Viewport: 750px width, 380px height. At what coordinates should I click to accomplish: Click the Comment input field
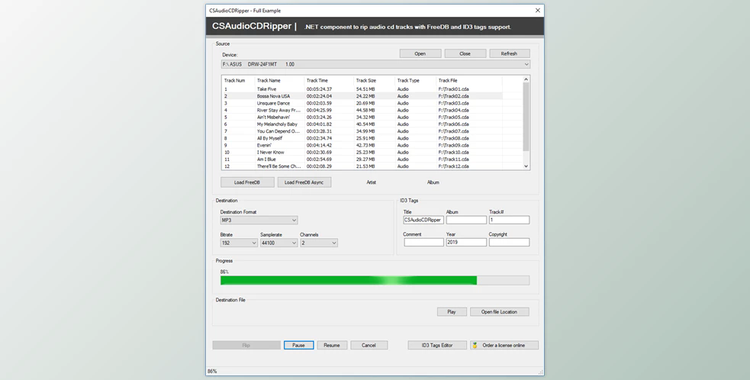tap(424, 242)
